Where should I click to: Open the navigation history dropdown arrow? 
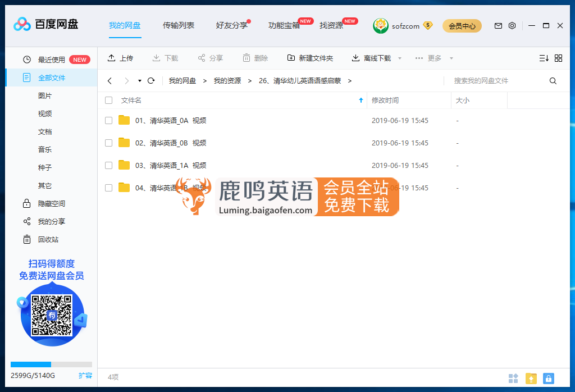[140, 81]
